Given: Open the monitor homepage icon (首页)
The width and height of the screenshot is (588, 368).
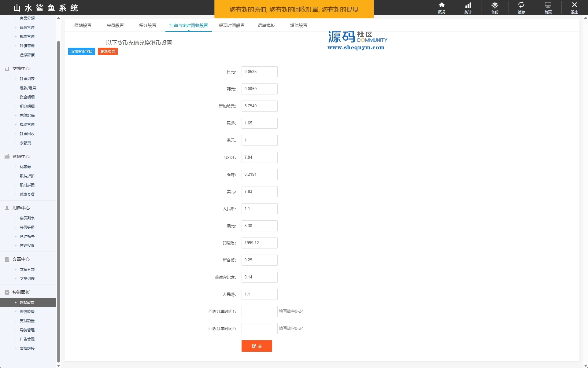Looking at the screenshot, I should [548, 6].
